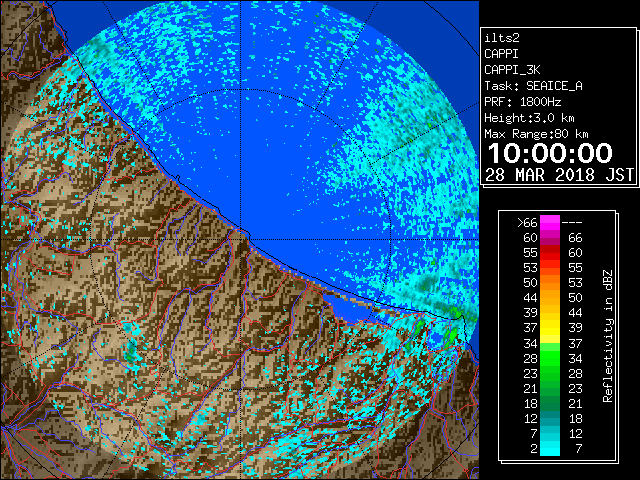
Task: Click the magenta >66 dBZ color swatch
Action: click(550, 223)
